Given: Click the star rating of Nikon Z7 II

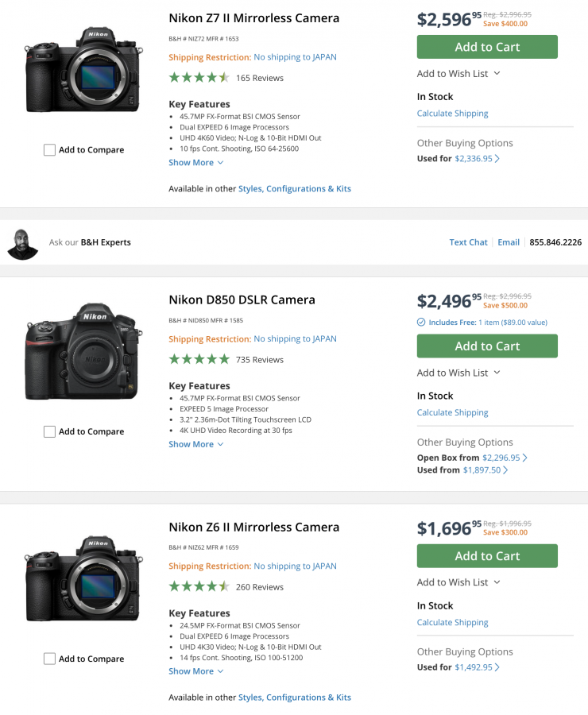Looking at the screenshot, I should 199,78.
